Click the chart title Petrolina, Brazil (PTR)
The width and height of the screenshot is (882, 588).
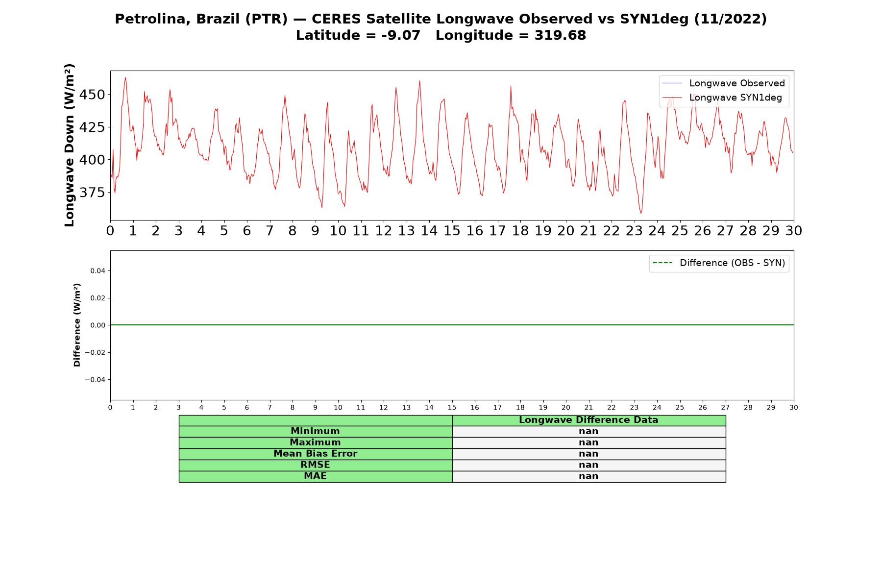pyautogui.click(x=201, y=19)
